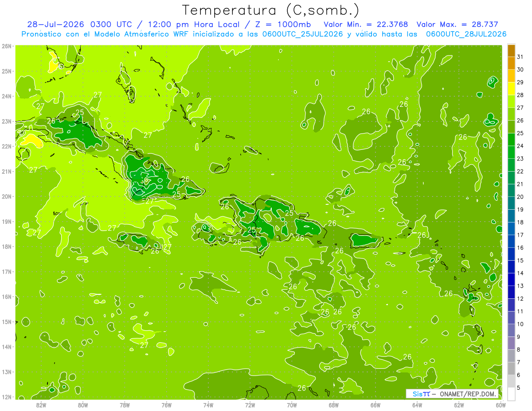Select the "Valor Max. = 28.737" value
Image resolution: width=532 pixels, height=411 pixels.
point(458,24)
